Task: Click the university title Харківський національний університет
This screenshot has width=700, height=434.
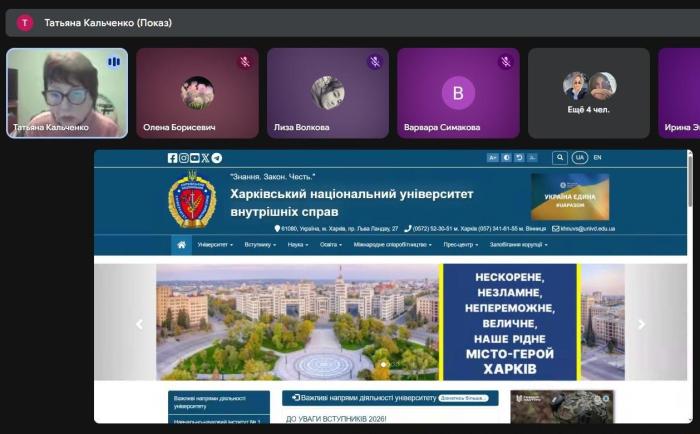Action: pos(352,203)
